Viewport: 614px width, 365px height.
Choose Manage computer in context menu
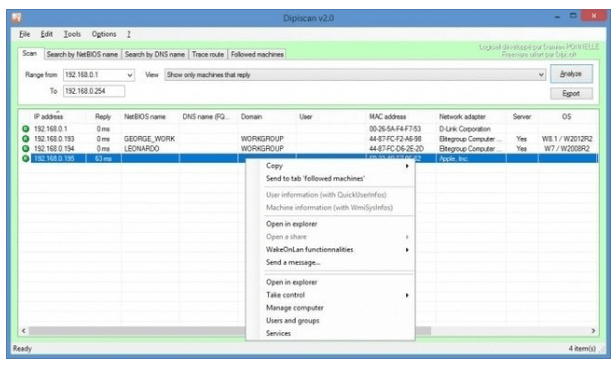click(294, 308)
